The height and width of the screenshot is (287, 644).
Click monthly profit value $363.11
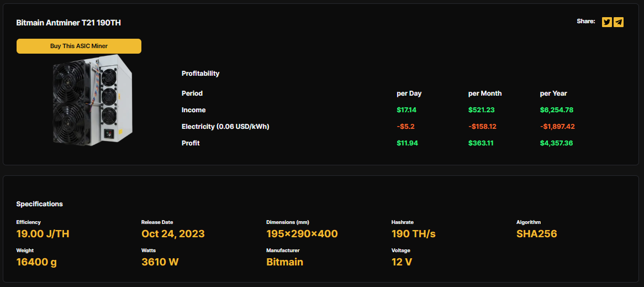(482, 143)
